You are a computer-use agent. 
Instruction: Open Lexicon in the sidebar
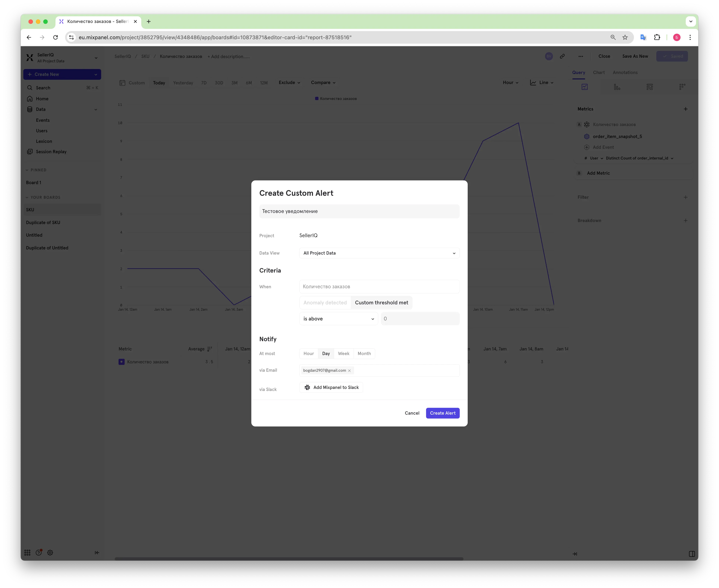(x=44, y=141)
